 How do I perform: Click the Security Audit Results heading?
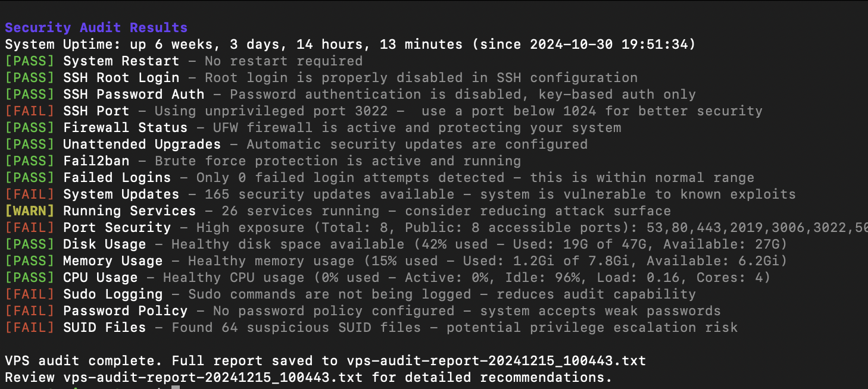click(x=96, y=27)
